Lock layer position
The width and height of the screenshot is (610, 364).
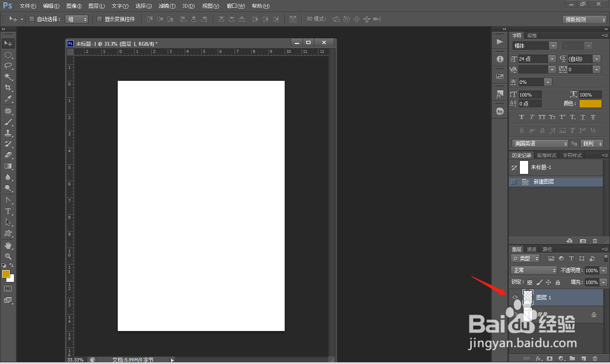pyautogui.click(x=549, y=282)
